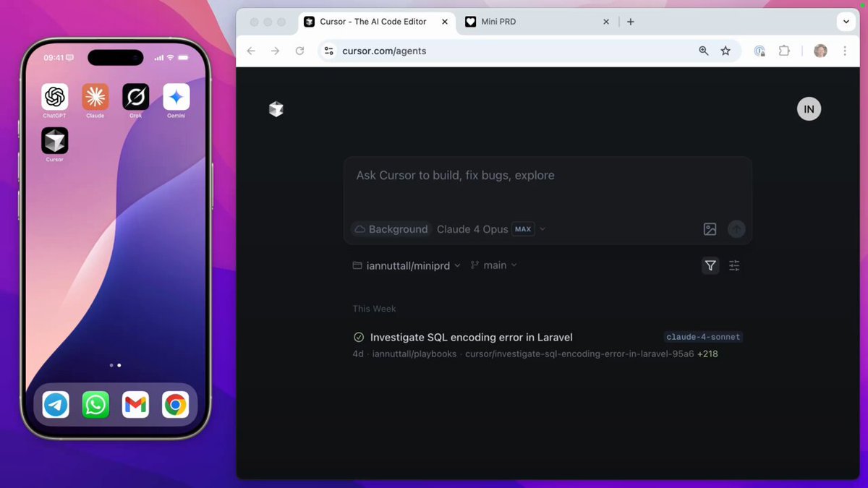Click the MAX badge beside model name
This screenshot has height=488, width=868.
pyautogui.click(x=523, y=229)
